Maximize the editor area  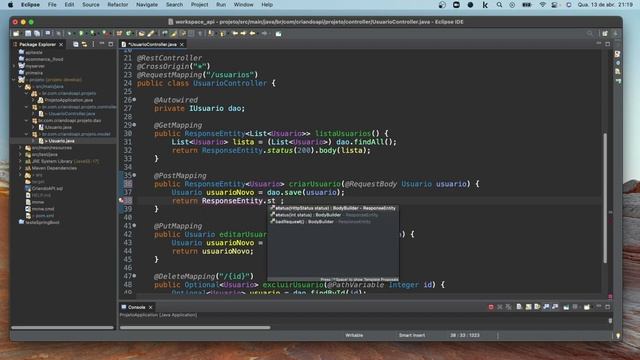point(608,44)
